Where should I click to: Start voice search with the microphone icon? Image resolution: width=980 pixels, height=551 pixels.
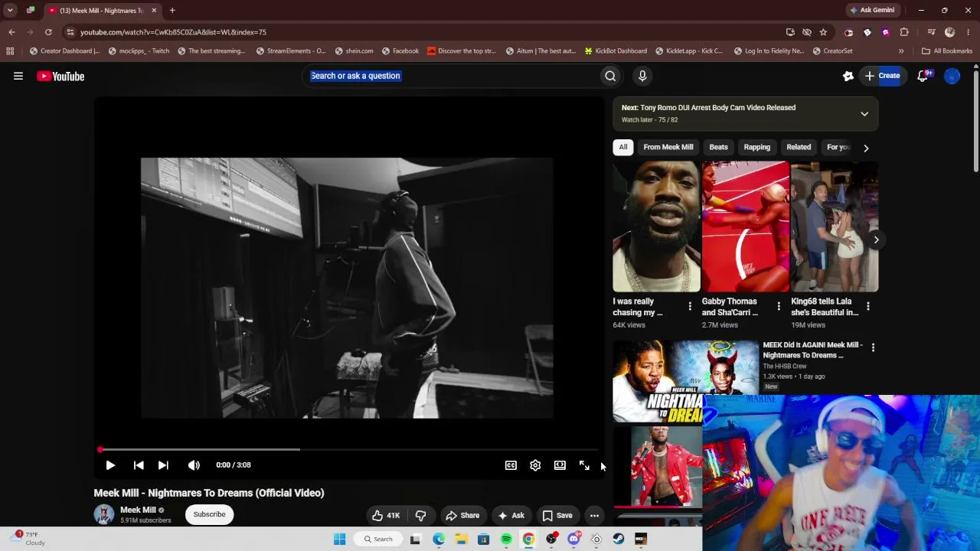pos(642,76)
